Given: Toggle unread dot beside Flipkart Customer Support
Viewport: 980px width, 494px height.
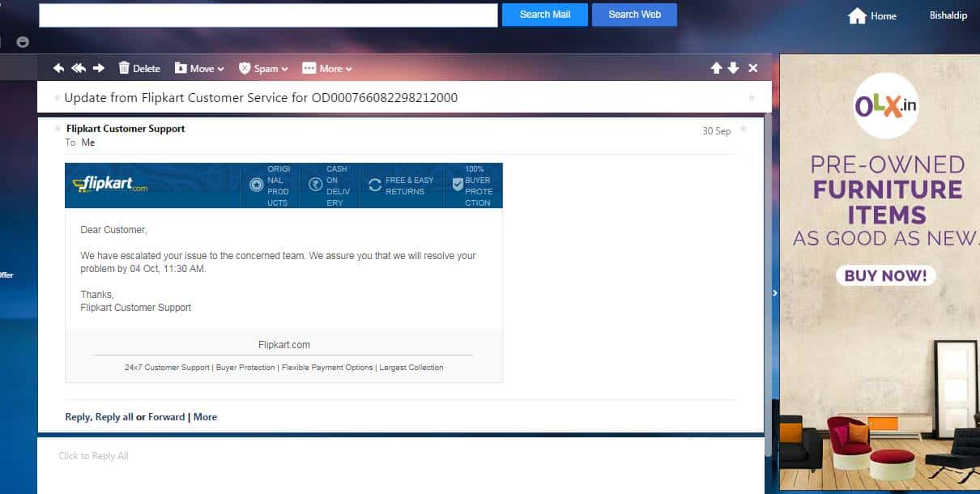Looking at the screenshot, I should 58,129.
